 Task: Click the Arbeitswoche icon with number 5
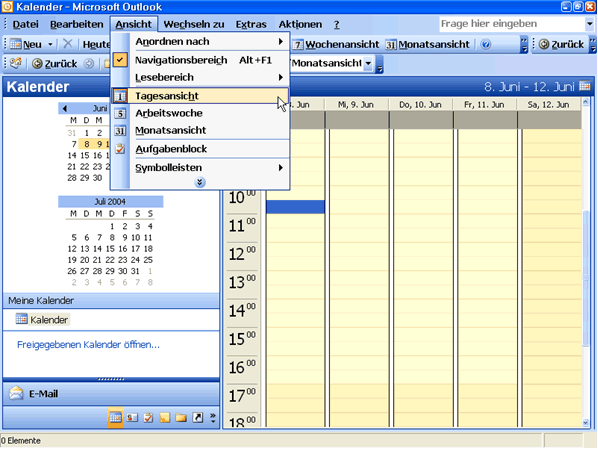[x=120, y=113]
